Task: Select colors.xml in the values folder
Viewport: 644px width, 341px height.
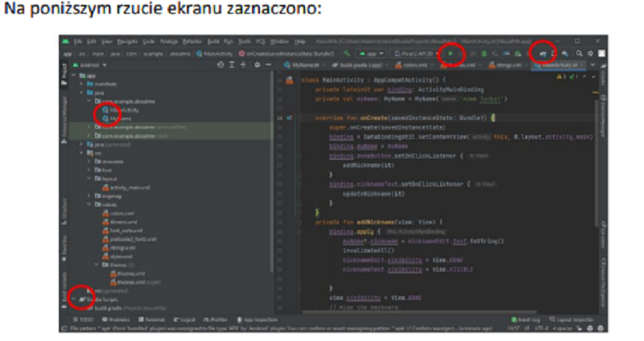Action: tap(118, 213)
